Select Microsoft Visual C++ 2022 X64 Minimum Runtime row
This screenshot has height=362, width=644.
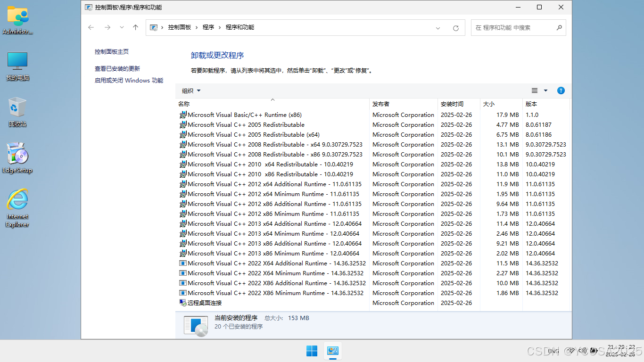pos(373,273)
